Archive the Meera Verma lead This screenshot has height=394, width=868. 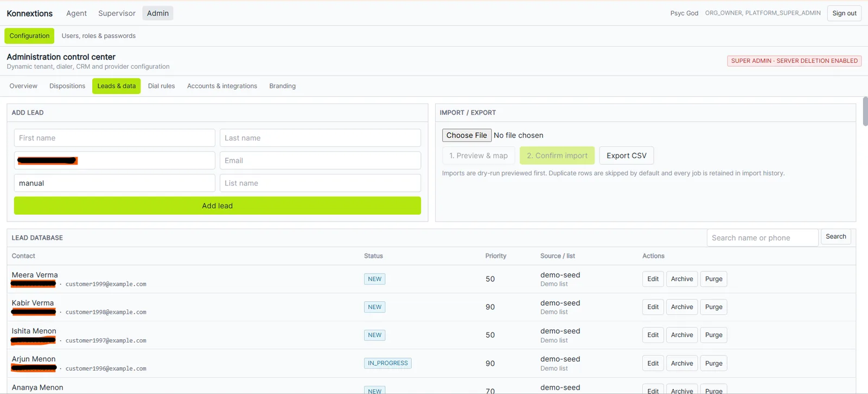(682, 279)
